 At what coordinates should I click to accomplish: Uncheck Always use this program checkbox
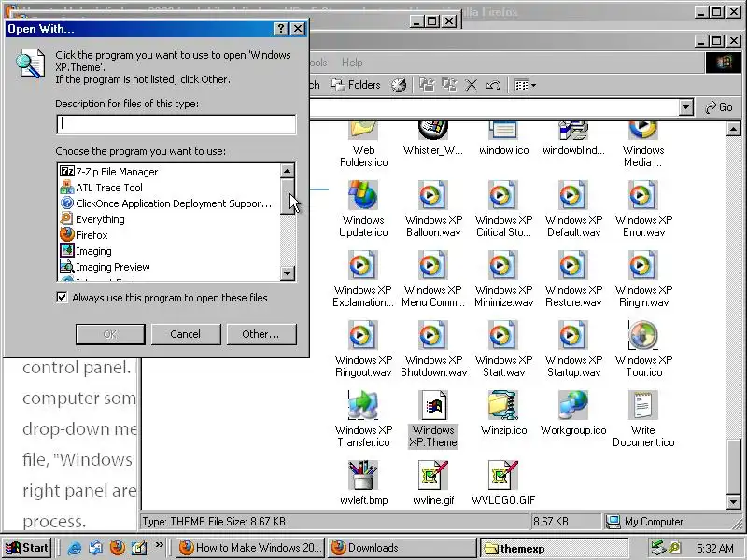62,298
